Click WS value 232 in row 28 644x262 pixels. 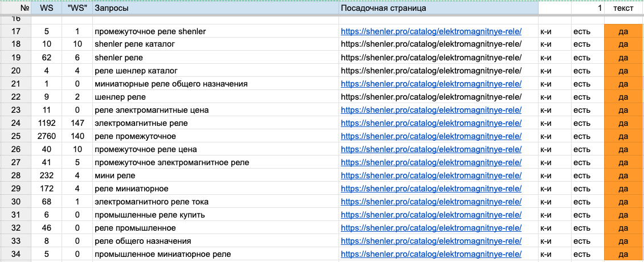pyautogui.click(x=46, y=176)
